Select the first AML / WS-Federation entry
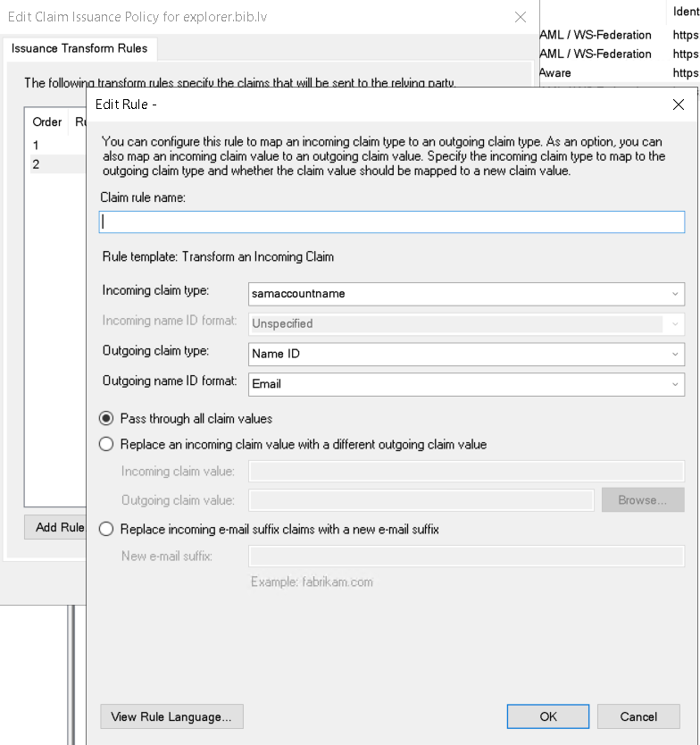Screen dimensions: 700x745 [x=596, y=35]
